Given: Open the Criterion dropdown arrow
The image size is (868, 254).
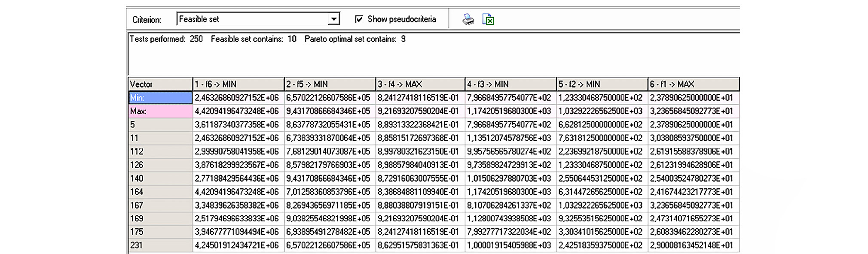Looking at the screenshot, I should click(333, 19).
